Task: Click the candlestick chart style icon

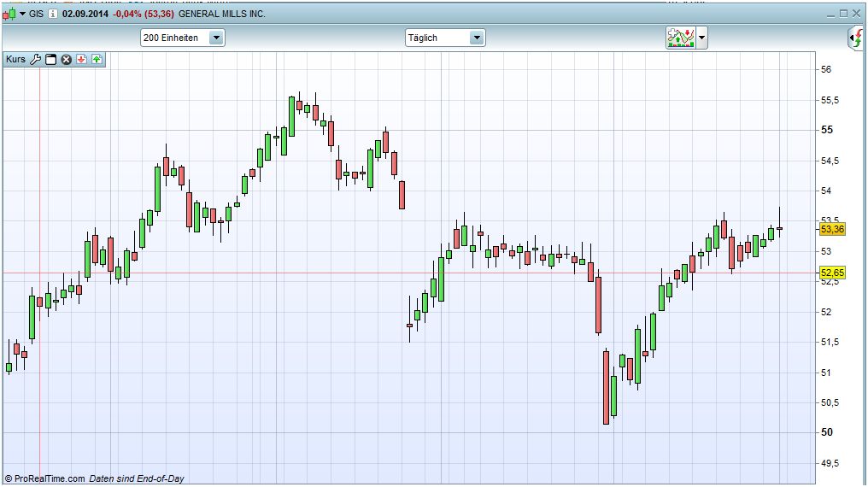Action: (9, 15)
